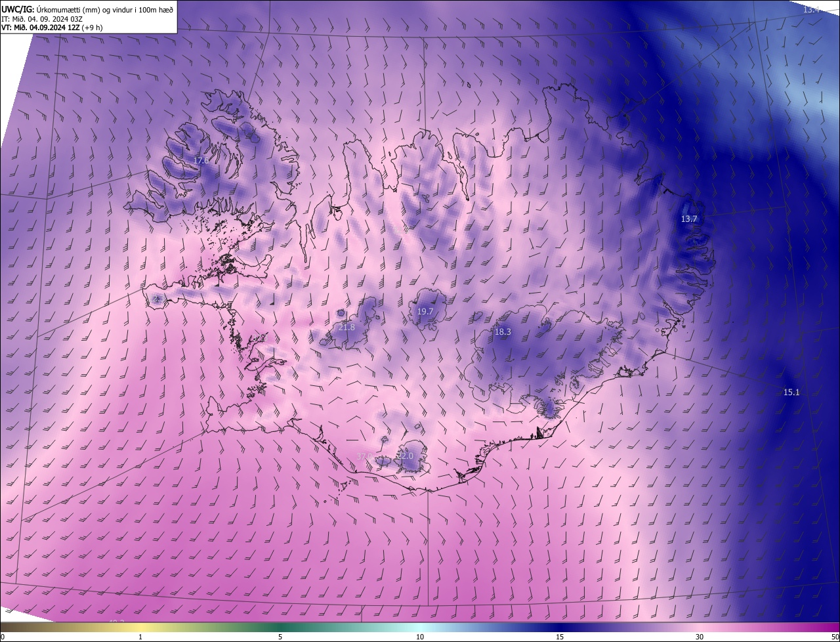This screenshot has height=642, width=840.
Task: Click the 22.0 value on the south glacier
Action: 406,456
